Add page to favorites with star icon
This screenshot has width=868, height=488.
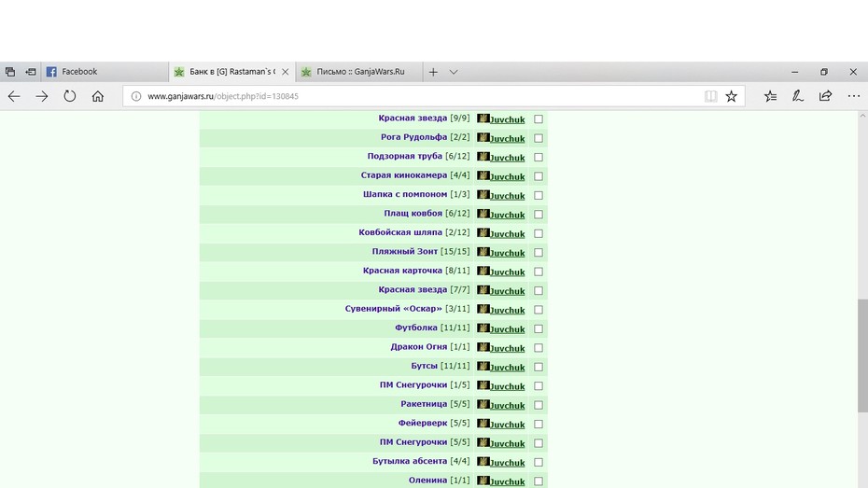(x=732, y=96)
